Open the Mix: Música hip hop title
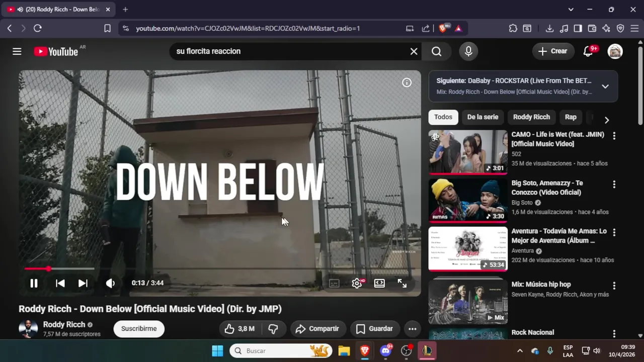Viewport: 644px width, 362px height. pyautogui.click(x=541, y=285)
